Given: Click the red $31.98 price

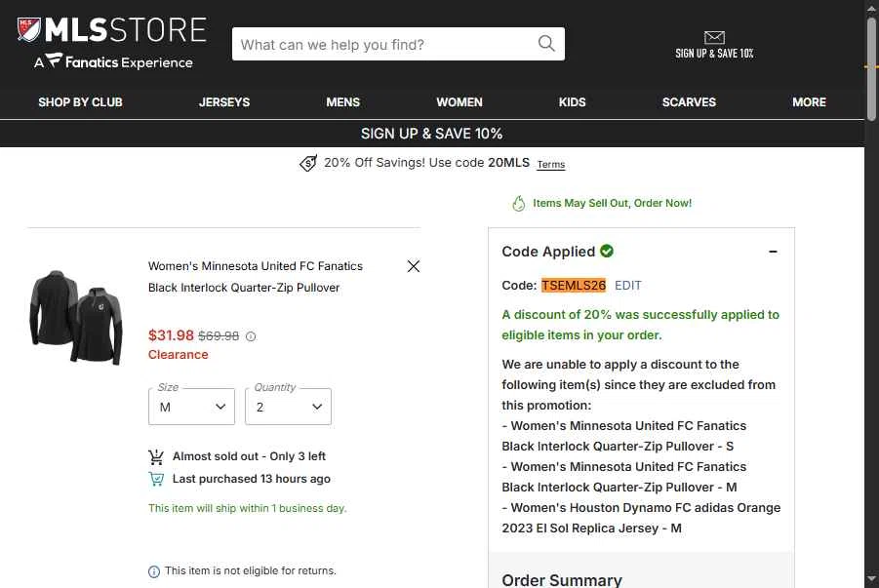Looking at the screenshot, I should pos(171,335).
